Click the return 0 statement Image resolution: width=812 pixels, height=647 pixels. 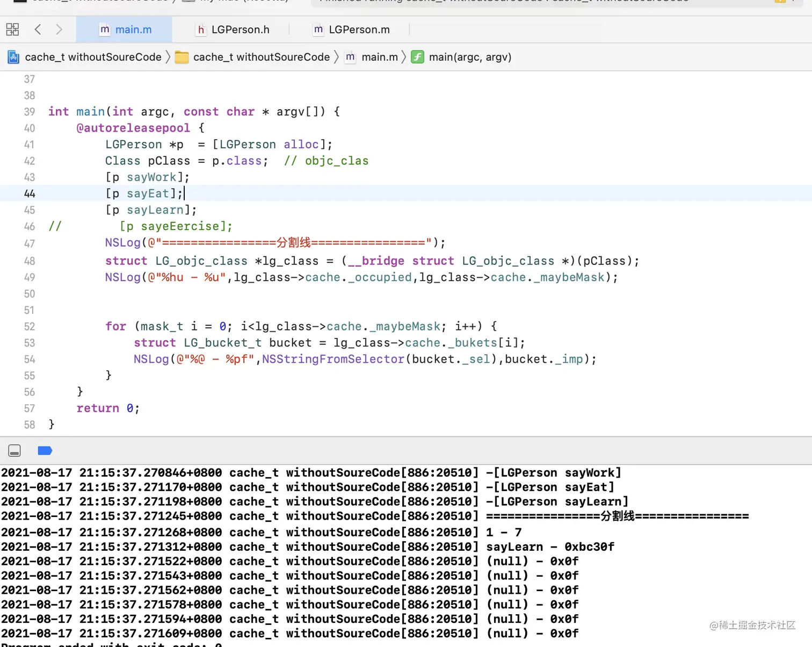[x=108, y=408]
